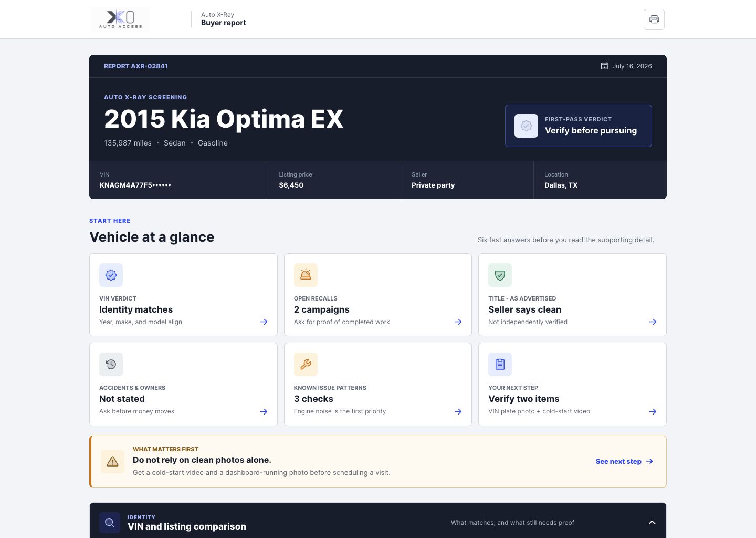This screenshot has width=756, height=538.
Task: Click the first-pass verdict badge icon
Action: [x=526, y=126]
